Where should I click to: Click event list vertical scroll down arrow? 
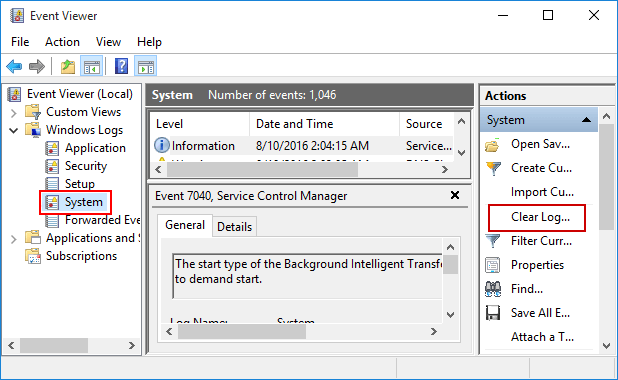tap(462, 153)
